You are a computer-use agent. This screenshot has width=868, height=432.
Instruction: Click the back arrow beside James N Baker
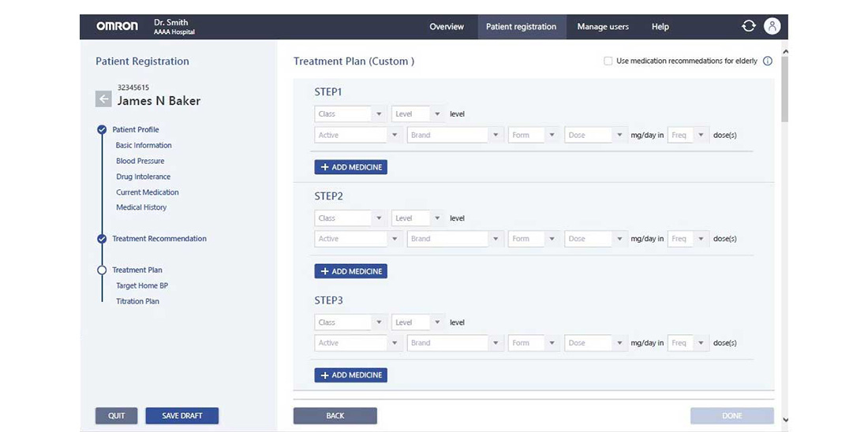pyautogui.click(x=103, y=99)
